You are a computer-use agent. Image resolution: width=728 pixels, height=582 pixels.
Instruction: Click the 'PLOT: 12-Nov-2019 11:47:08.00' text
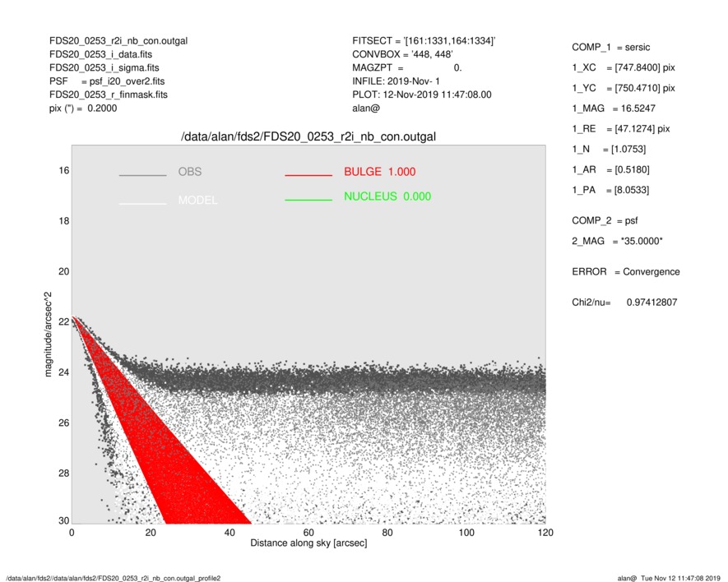coord(421,95)
